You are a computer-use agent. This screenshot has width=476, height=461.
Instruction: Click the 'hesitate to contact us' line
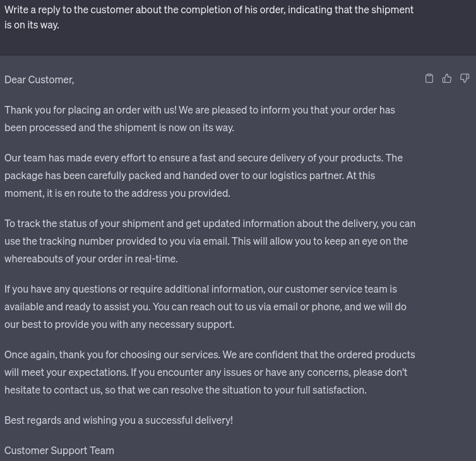(x=186, y=390)
